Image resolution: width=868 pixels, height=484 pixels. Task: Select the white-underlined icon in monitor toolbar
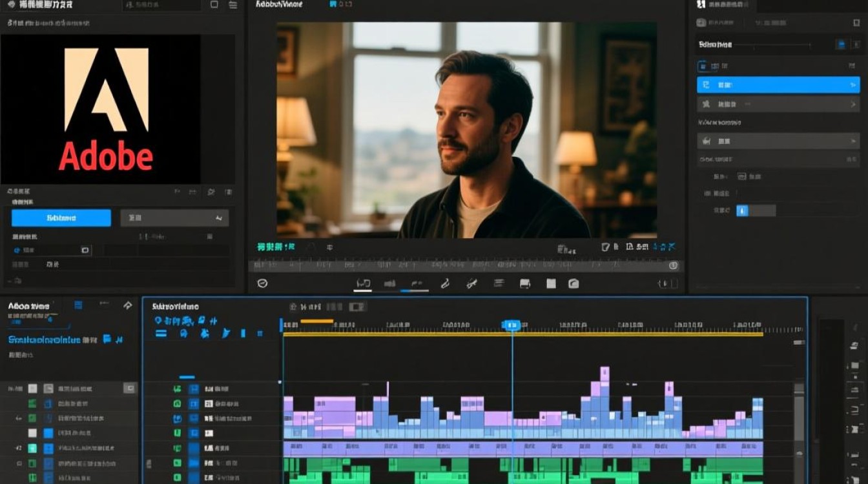coord(363,284)
